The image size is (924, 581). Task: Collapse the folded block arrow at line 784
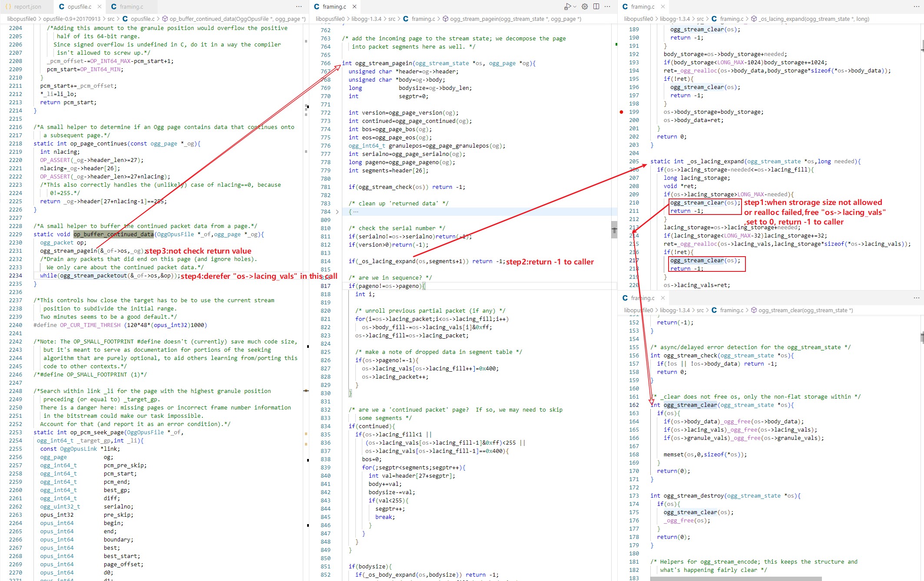click(x=338, y=211)
